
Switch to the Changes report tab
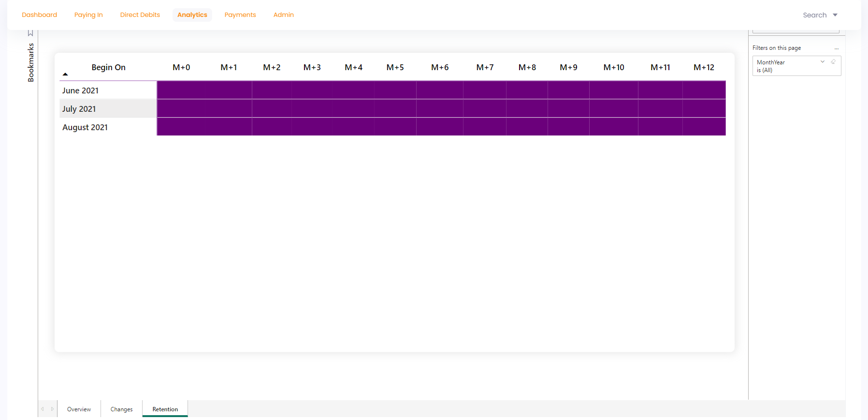[121, 409]
